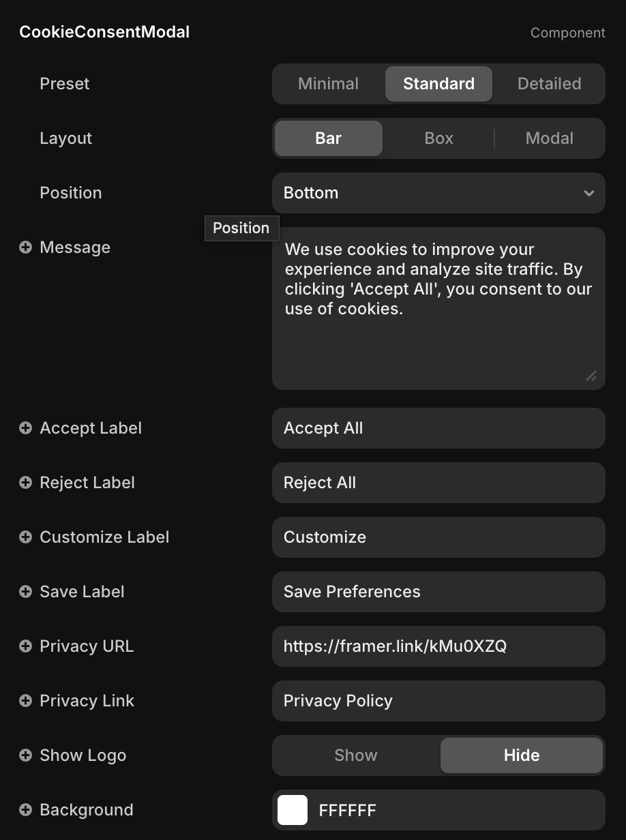Image resolution: width=626 pixels, height=840 pixels.
Task: Open the Position dropdown
Action: pos(438,193)
